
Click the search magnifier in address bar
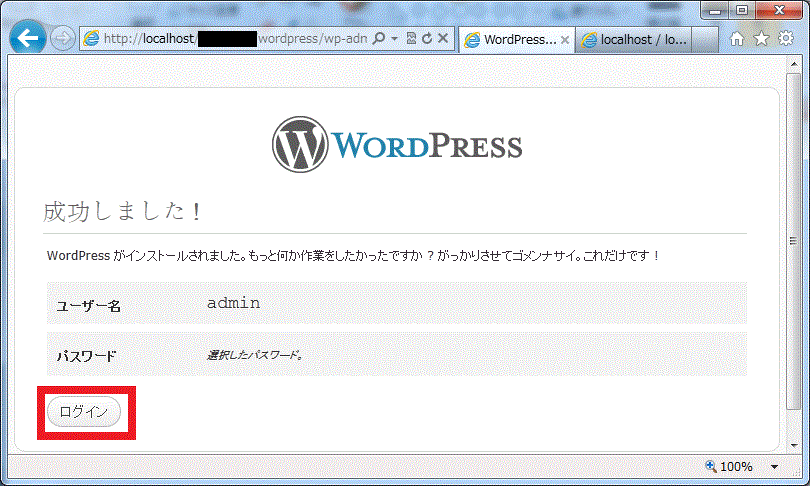(379, 39)
